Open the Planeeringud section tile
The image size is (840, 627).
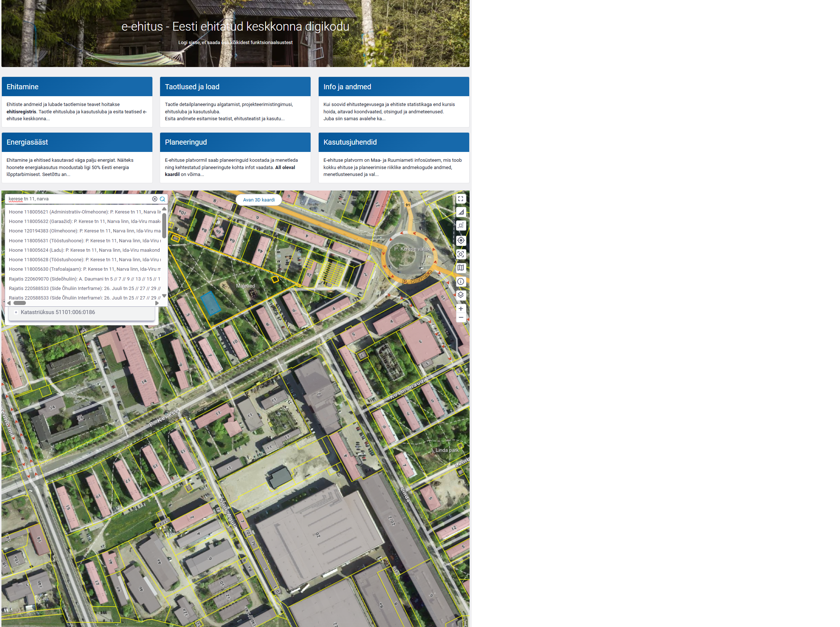pyautogui.click(x=235, y=142)
